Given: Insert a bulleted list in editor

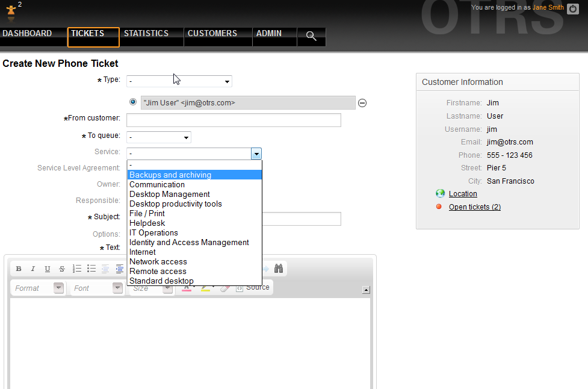Looking at the screenshot, I should pyautogui.click(x=91, y=269).
